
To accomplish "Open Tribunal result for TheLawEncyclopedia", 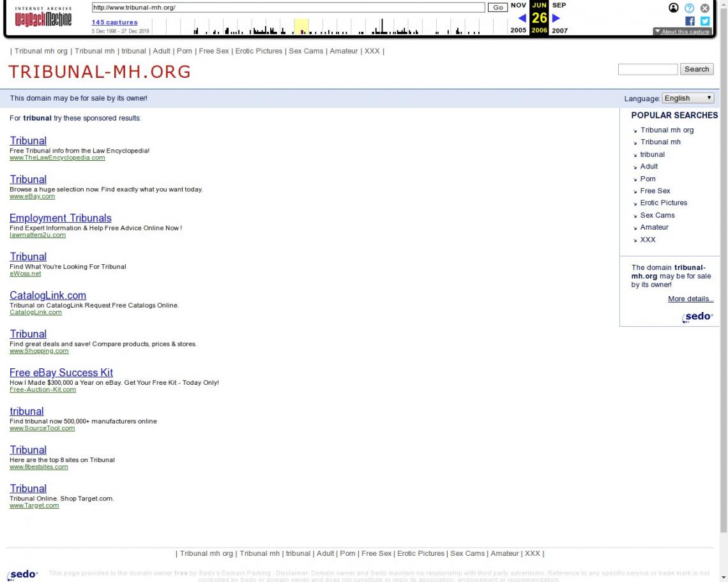I will pyautogui.click(x=28, y=140).
